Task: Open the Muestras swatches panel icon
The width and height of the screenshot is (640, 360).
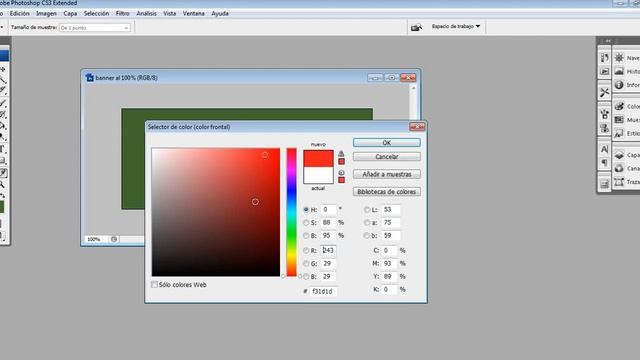Action: tap(619, 120)
